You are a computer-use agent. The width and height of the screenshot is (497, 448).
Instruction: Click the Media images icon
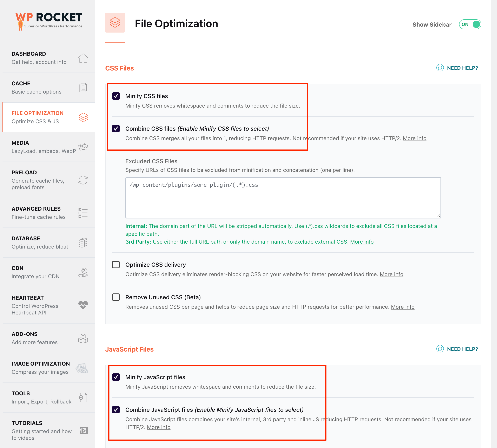(83, 147)
